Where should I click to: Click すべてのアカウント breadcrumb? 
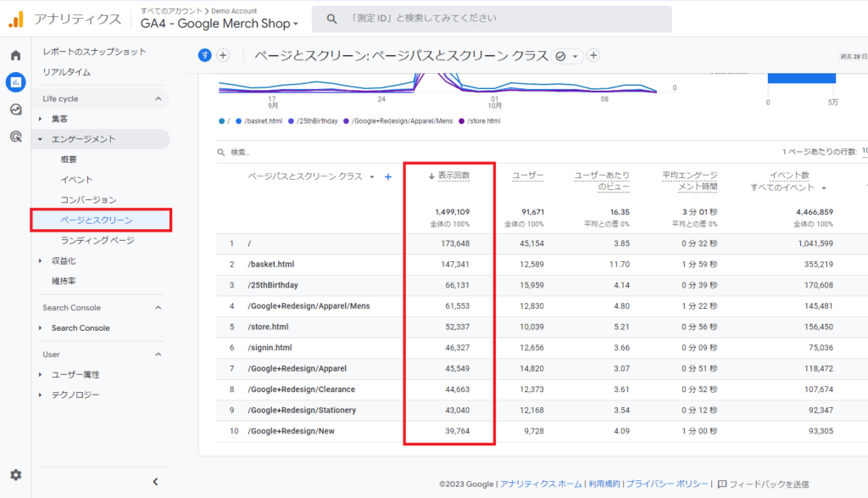(x=171, y=10)
